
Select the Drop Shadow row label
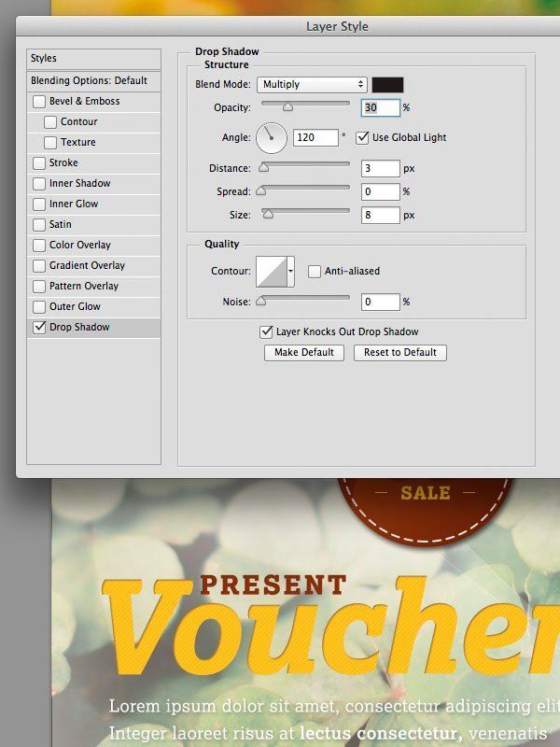coord(79,327)
